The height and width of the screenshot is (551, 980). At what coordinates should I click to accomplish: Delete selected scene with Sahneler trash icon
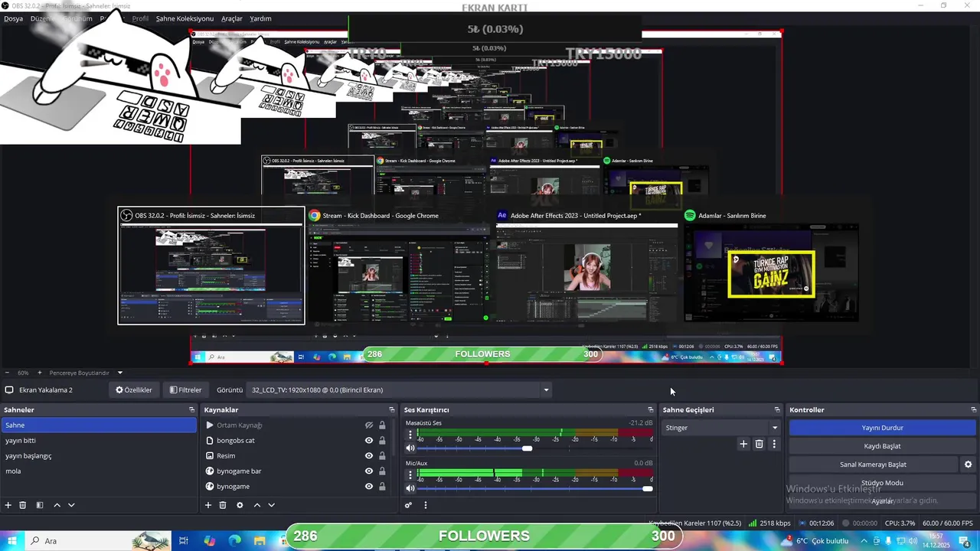[x=23, y=505]
